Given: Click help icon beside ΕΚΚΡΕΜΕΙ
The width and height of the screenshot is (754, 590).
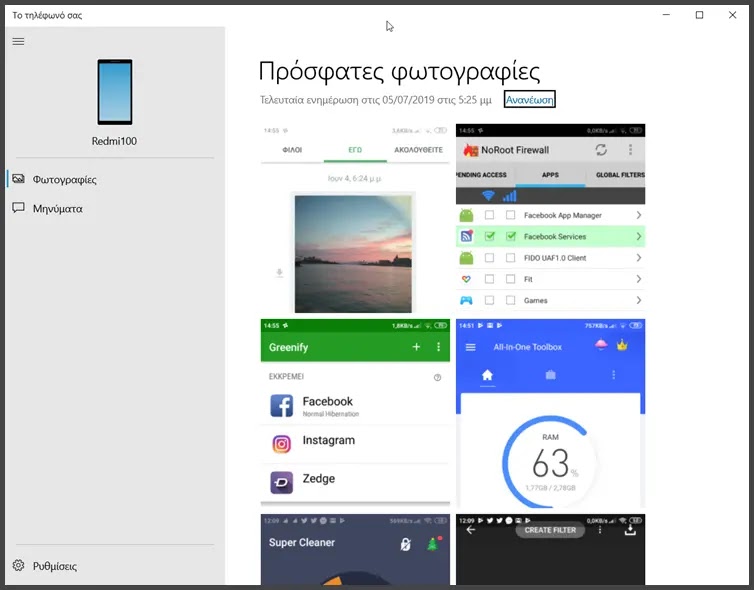Looking at the screenshot, I should pos(437,377).
